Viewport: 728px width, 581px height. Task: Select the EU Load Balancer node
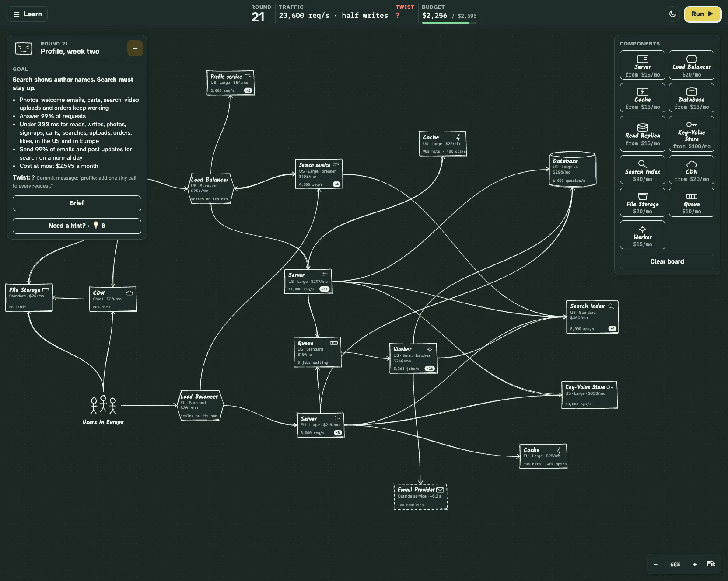(x=200, y=406)
